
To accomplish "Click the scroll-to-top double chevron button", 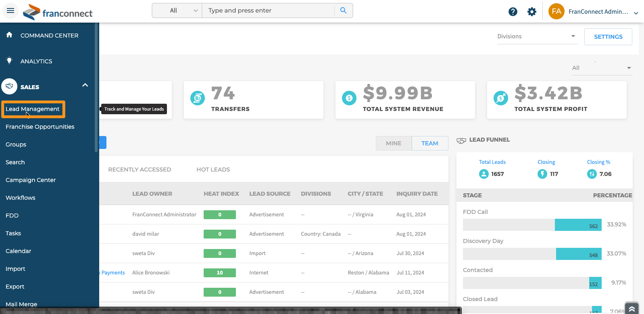I will [632, 308].
